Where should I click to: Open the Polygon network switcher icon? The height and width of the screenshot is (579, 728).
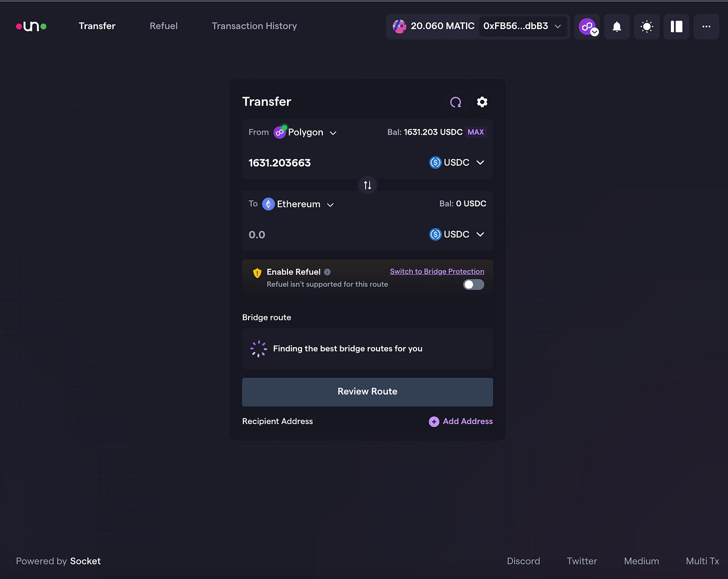588,27
